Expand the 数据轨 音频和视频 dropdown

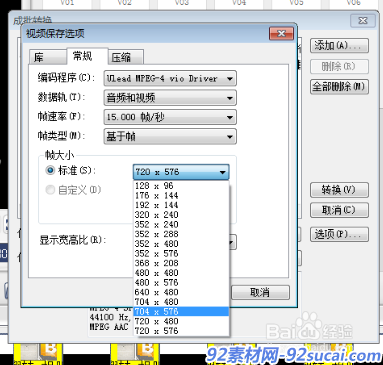click(170, 98)
